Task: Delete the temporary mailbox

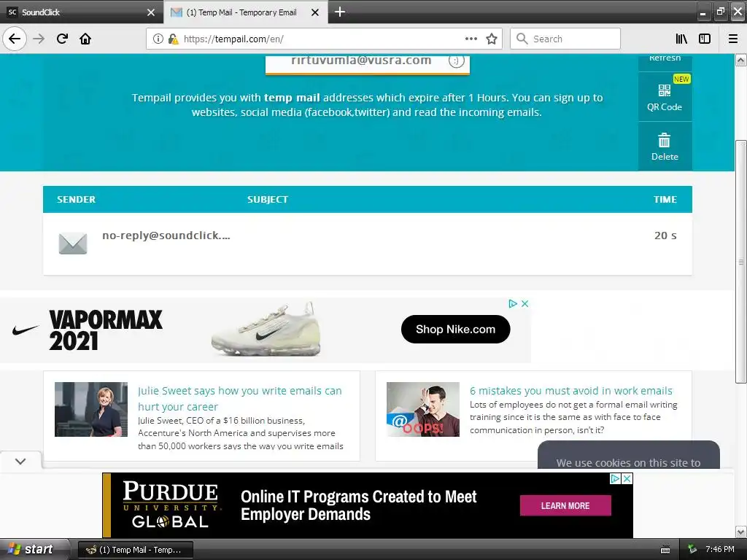Action: click(x=665, y=146)
